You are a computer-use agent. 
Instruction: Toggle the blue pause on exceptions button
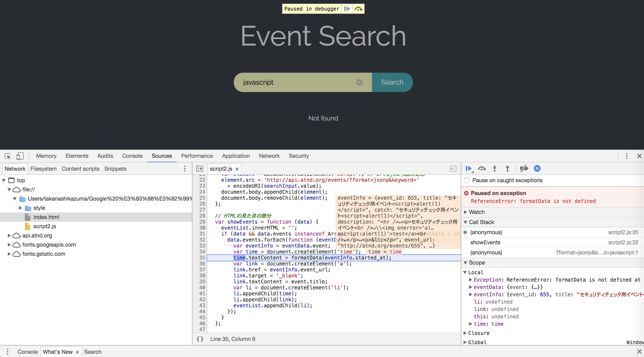pos(537,169)
